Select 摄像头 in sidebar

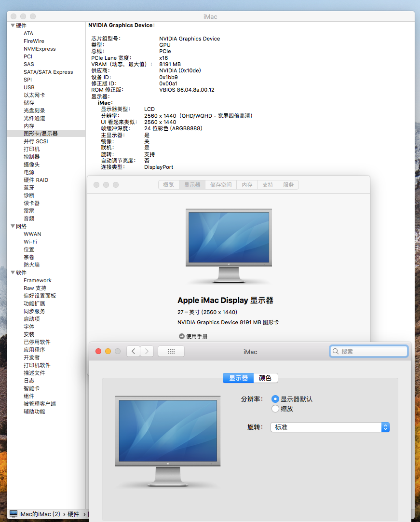(32, 165)
